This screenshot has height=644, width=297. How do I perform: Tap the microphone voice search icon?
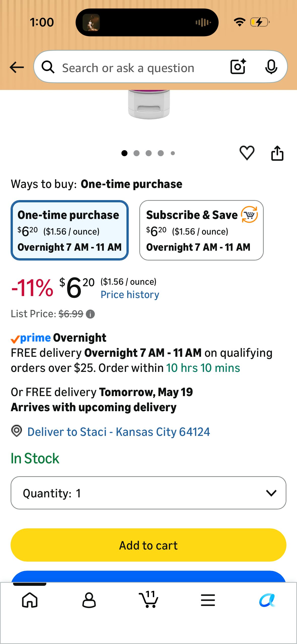click(x=271, y=67)
